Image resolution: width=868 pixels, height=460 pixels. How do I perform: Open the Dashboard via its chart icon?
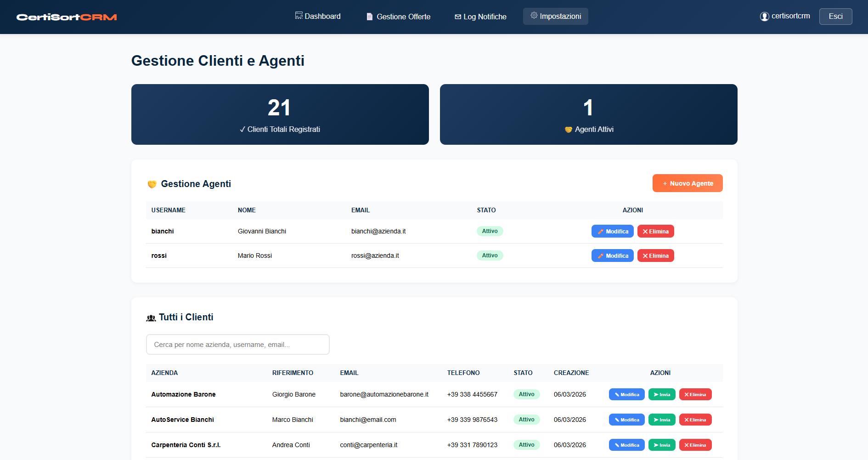click(299, 16)
